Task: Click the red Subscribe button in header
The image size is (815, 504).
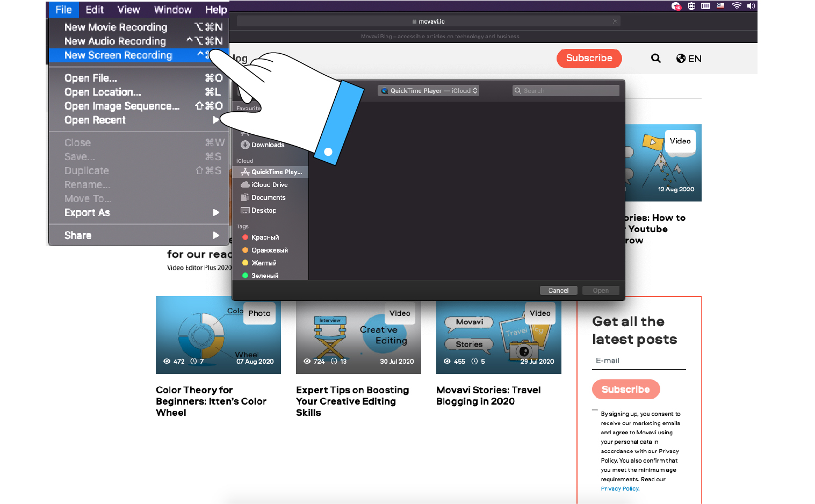Action: (589, 58)
